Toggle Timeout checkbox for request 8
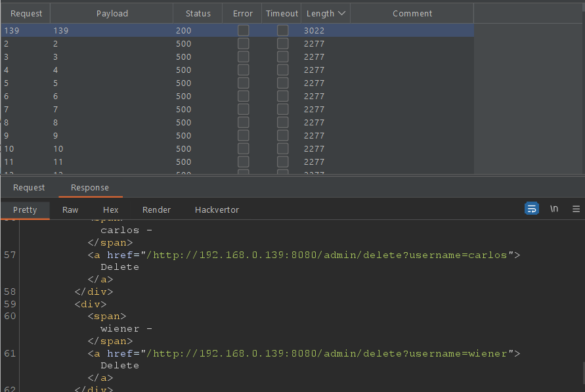The height and width of the screenshot is (392, 585). 282,122
